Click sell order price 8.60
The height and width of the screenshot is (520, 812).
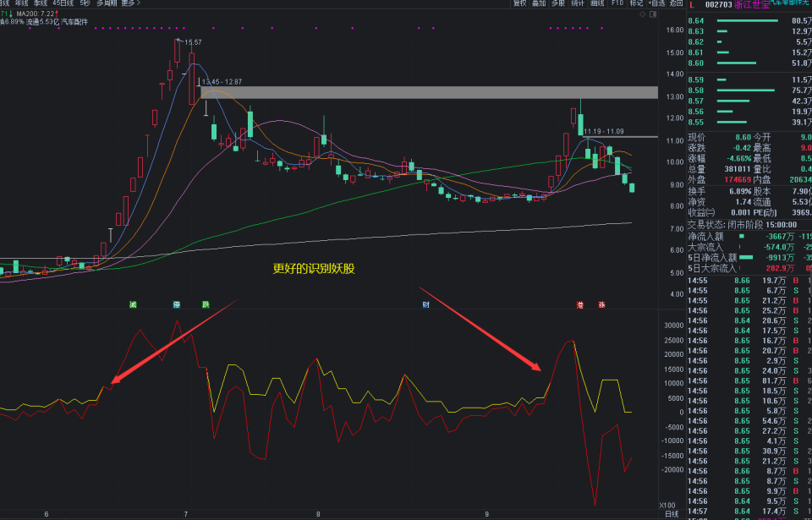tap(696, 63)
